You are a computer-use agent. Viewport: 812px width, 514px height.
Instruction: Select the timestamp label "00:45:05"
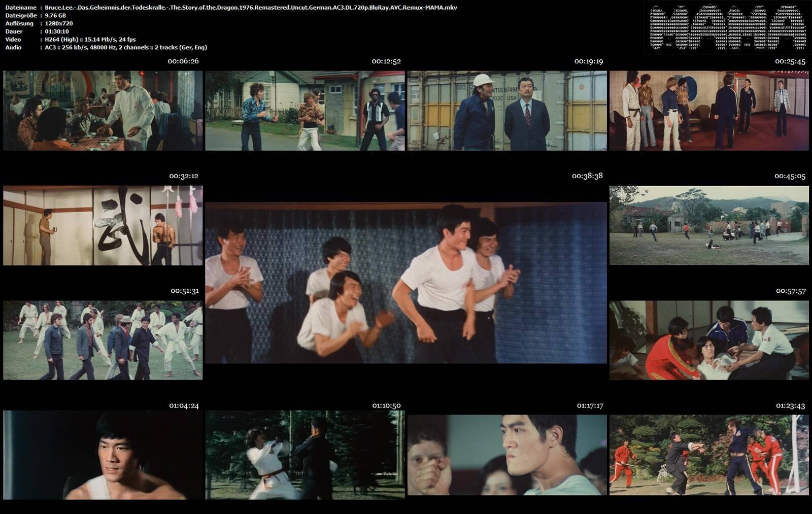pos(790,176)
